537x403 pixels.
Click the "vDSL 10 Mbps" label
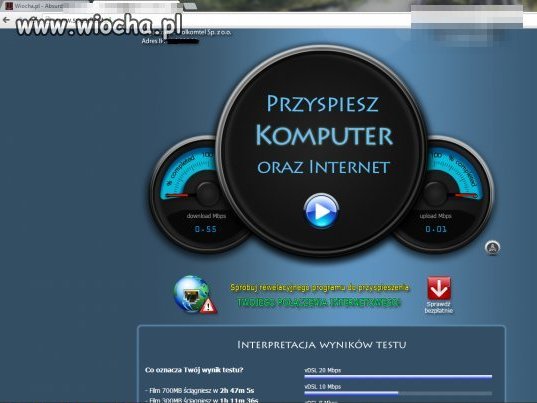323,387
